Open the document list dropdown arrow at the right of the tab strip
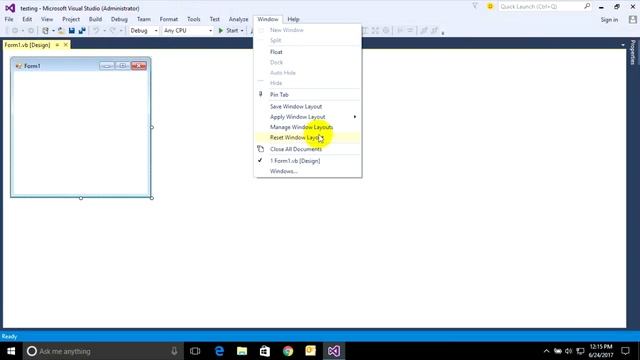This screenshot has width=640, height=360. (623, 45)
